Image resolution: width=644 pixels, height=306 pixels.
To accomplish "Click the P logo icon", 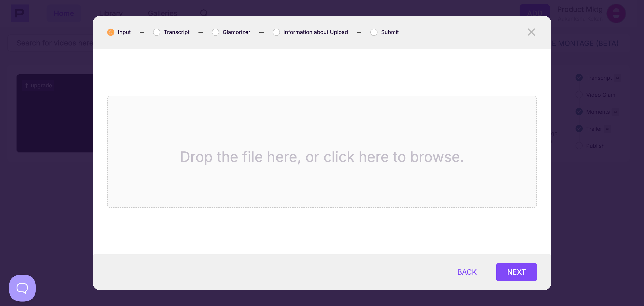I will tap(19, 13).
